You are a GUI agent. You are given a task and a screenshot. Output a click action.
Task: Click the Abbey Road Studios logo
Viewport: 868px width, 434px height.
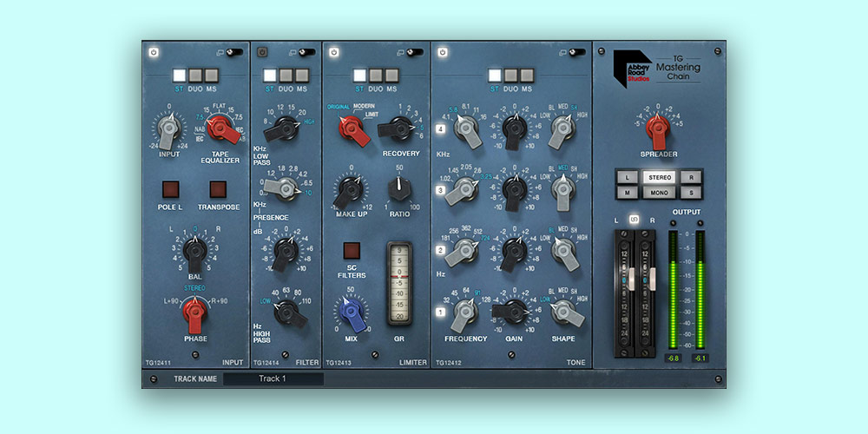tap(632, 69)
